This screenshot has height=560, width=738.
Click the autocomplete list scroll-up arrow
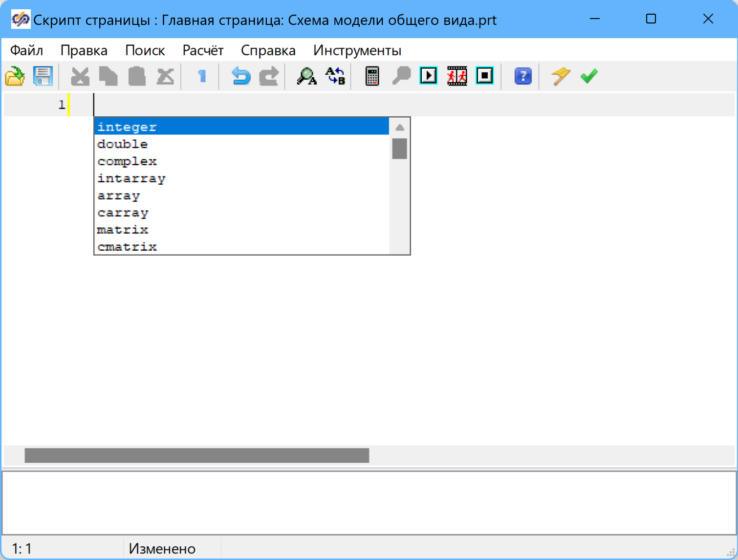[400, 128]
